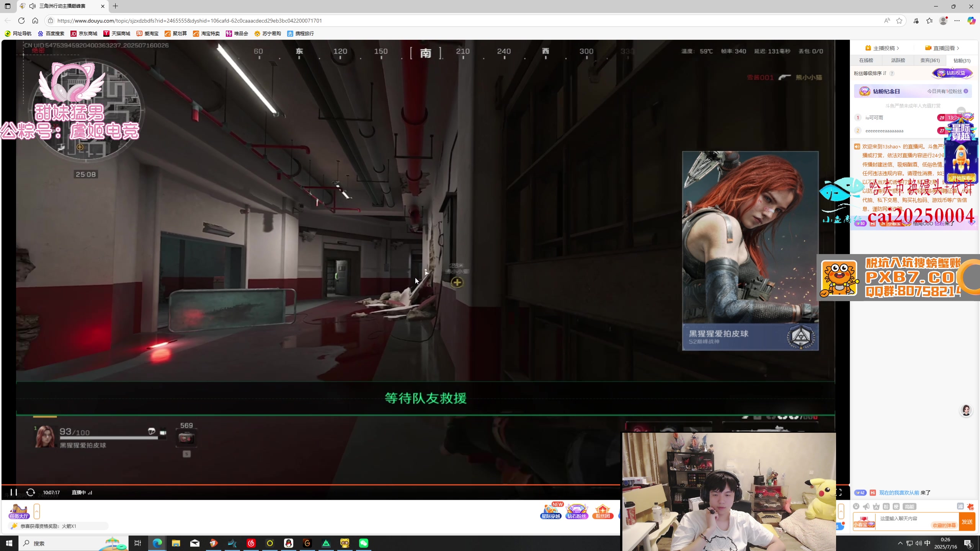This screenshot has height=551, width=980.
Task: Open 主播投稿 streamer submissions
Action: point(882,48)
